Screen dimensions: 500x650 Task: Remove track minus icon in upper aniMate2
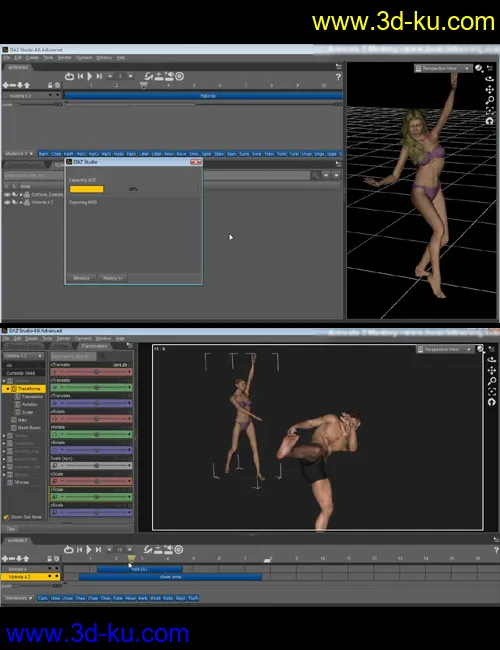[12, 85]
